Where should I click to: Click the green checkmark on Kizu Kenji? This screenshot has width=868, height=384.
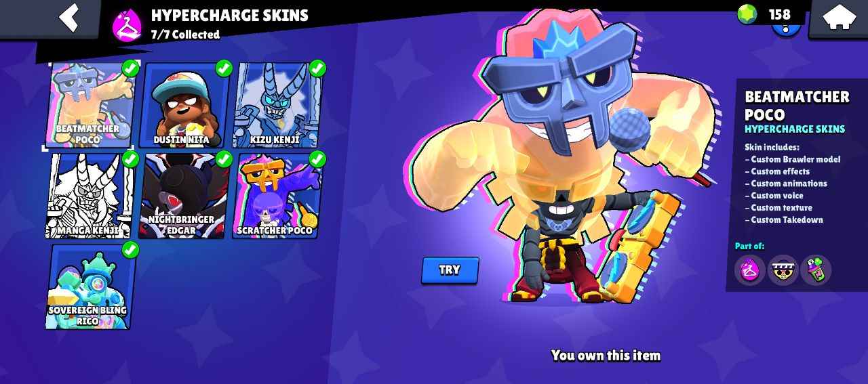pyautogui.click(x=317, y=68)
